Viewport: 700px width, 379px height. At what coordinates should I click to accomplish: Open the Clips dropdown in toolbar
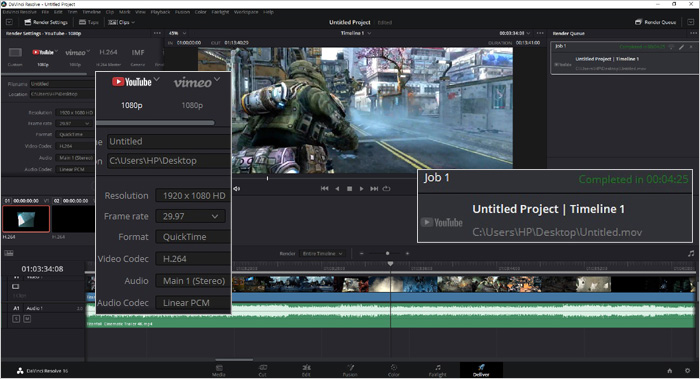tap(121, 22)
